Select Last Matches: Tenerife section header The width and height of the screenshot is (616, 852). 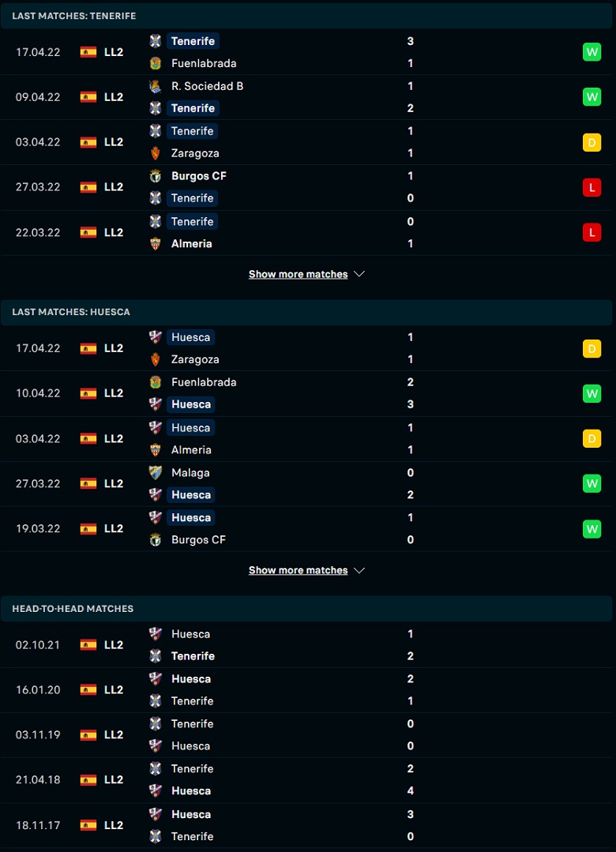(x=73, y=16)
